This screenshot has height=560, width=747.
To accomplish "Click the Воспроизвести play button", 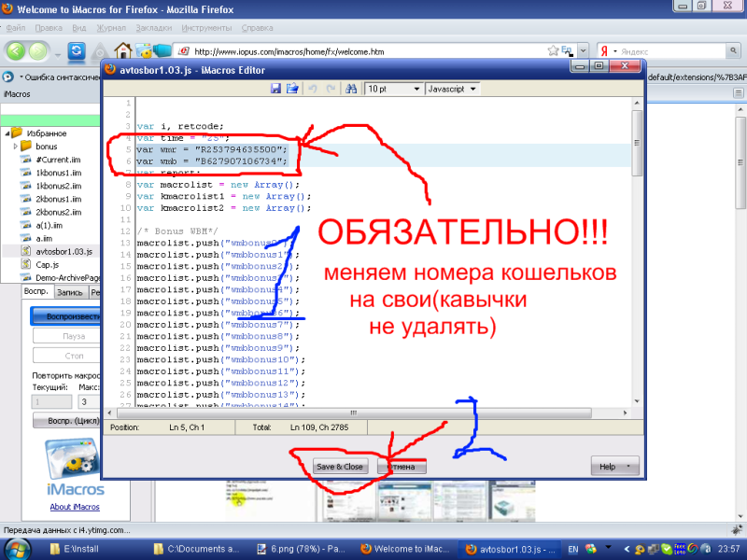I will pos(66,316).
